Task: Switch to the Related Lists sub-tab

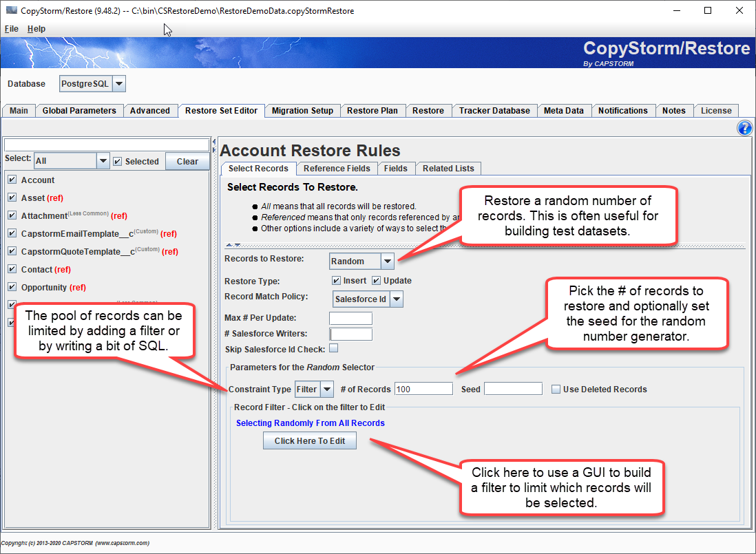Action: [x=448, y=169]
